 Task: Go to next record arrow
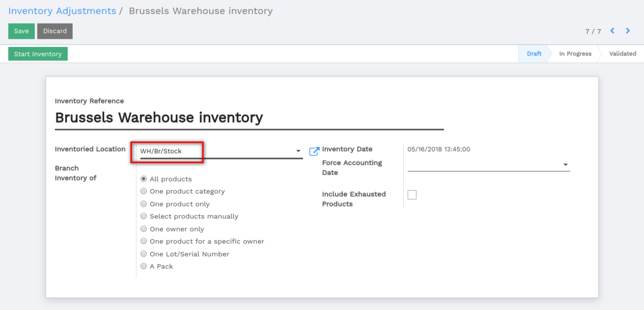(x=628, y=31)
